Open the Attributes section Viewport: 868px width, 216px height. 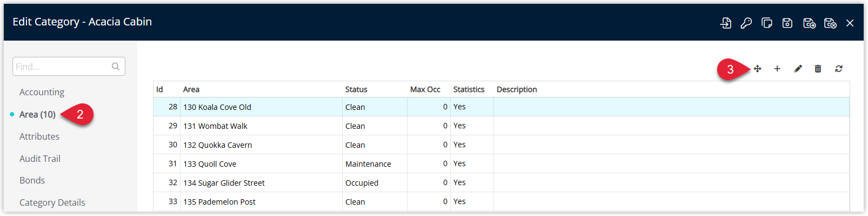(x=39, y=136)
